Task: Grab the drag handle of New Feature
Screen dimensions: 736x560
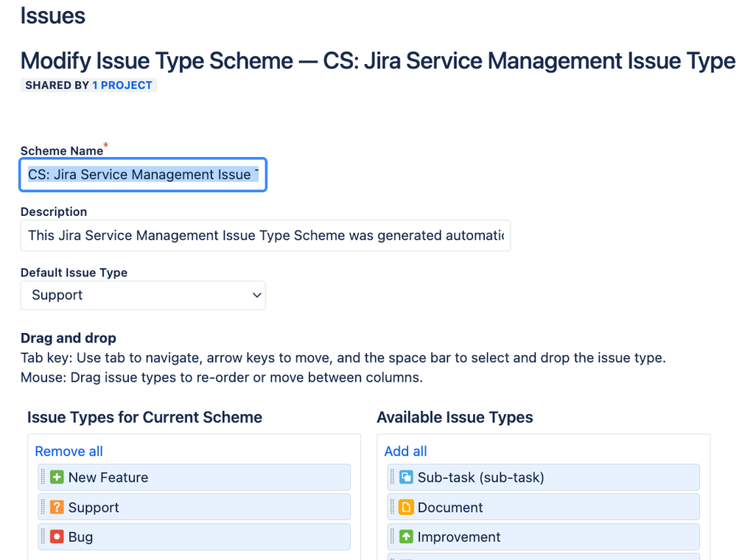Action: click(x=43, y=477)
